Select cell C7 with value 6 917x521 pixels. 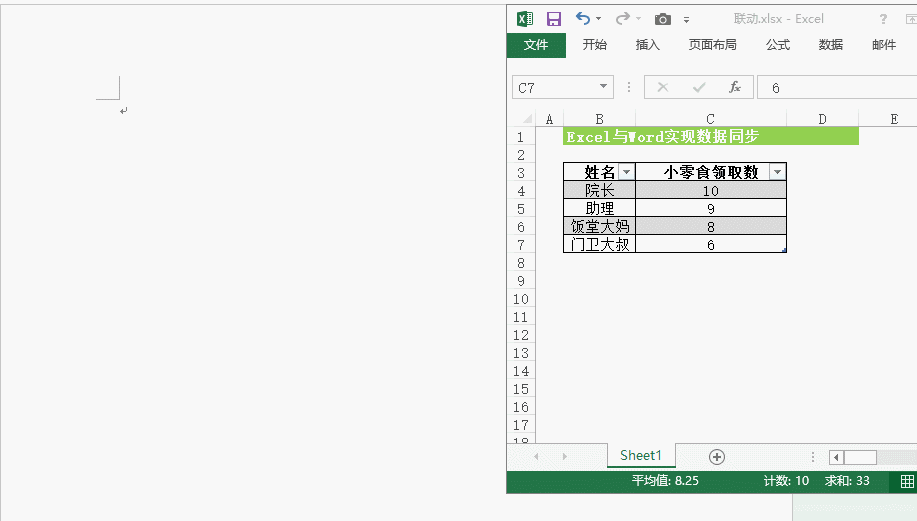[x=711, y=244]
